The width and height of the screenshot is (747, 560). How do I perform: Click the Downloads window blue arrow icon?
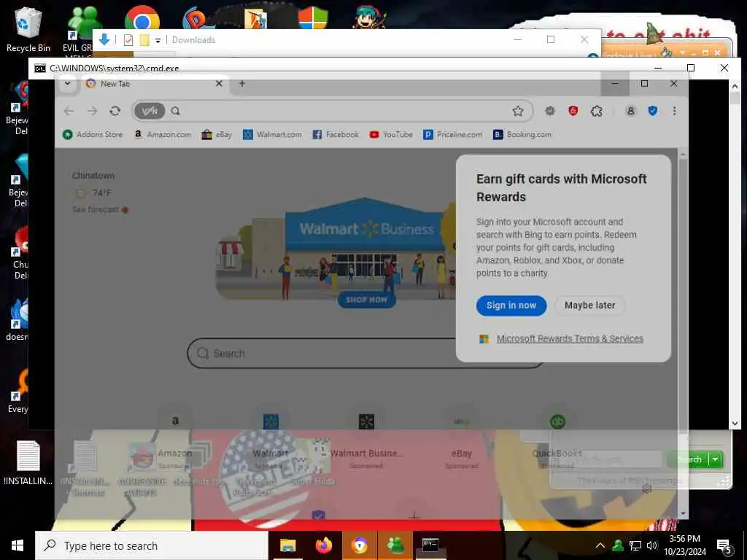tap(104, 39)
